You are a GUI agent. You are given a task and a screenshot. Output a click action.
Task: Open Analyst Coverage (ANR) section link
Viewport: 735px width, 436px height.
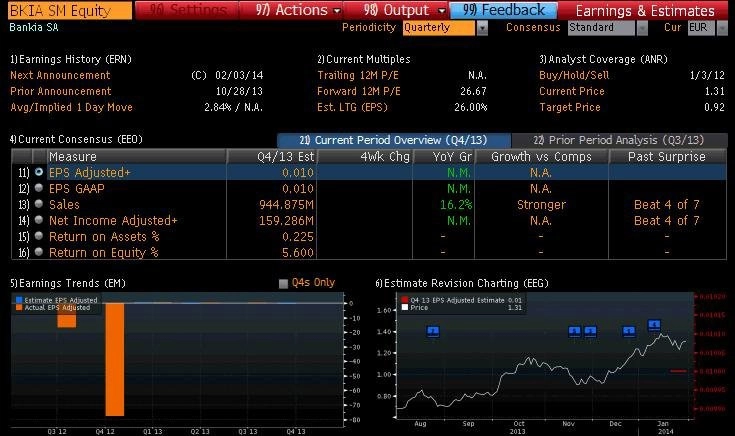pos(603,59)
